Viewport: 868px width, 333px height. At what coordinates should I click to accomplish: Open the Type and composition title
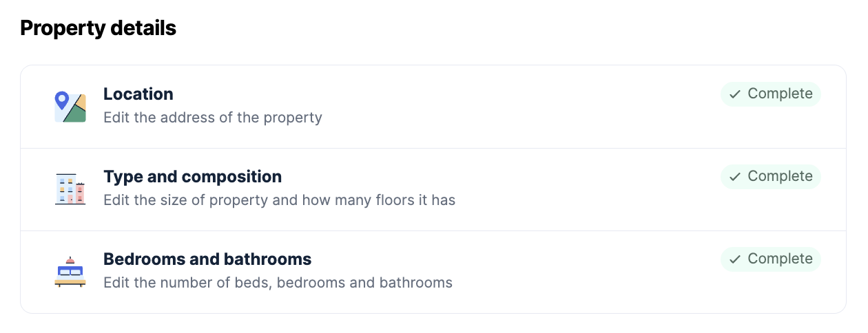(192, 177)
